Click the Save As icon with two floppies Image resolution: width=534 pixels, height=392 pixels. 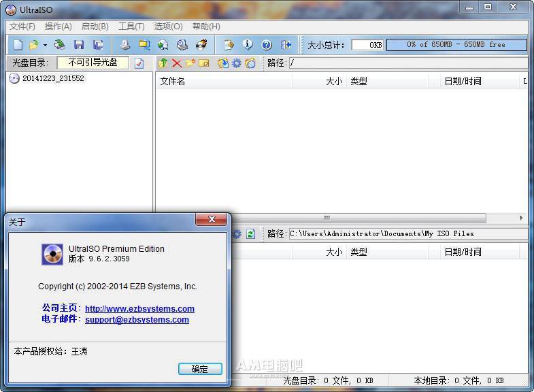click(98, 45)
